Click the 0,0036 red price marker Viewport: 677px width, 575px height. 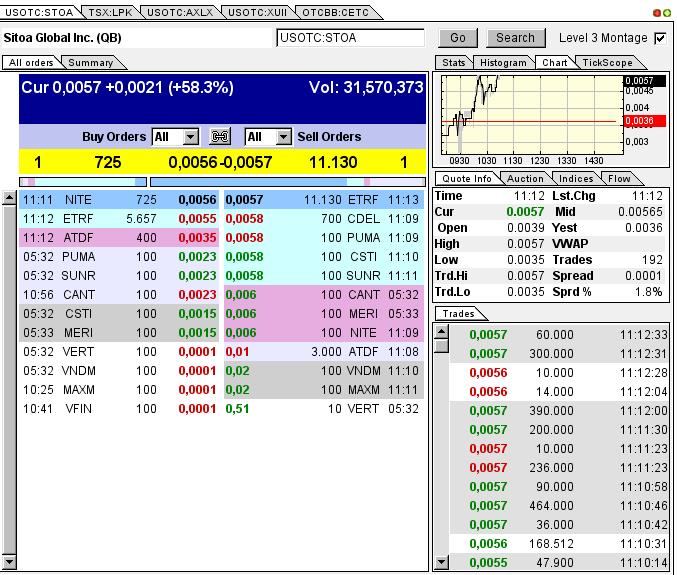(645, 121)
